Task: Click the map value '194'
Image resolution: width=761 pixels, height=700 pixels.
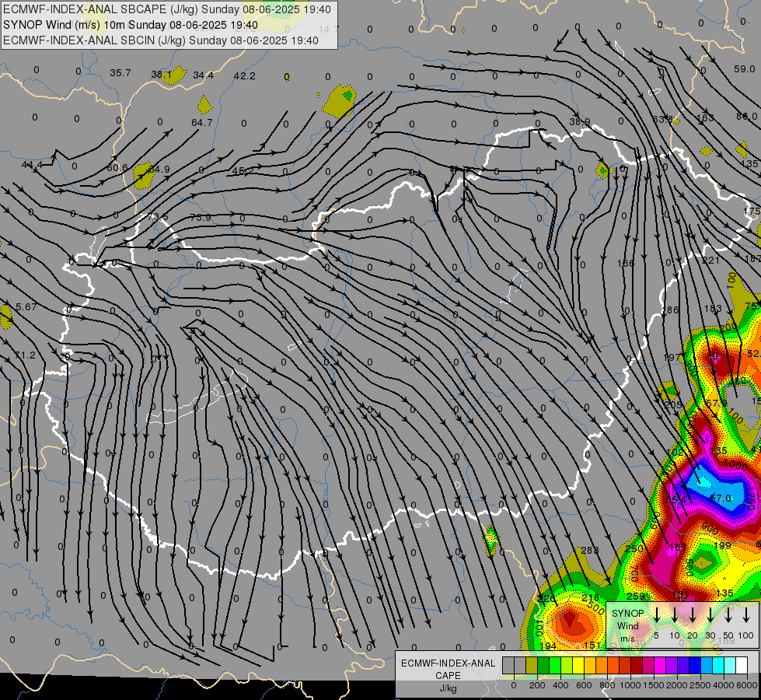Action: (x=548, y=646)
